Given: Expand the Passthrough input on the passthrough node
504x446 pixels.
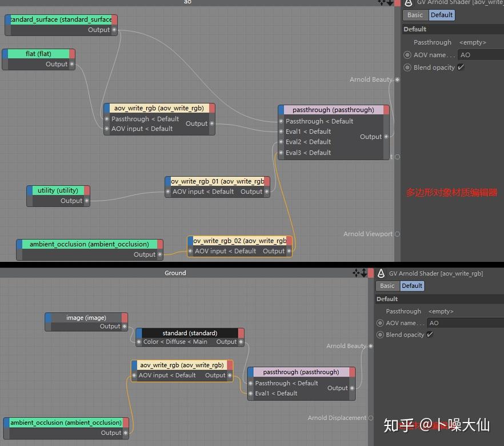Looking at the screenshot, I should (x=281, y=121).
